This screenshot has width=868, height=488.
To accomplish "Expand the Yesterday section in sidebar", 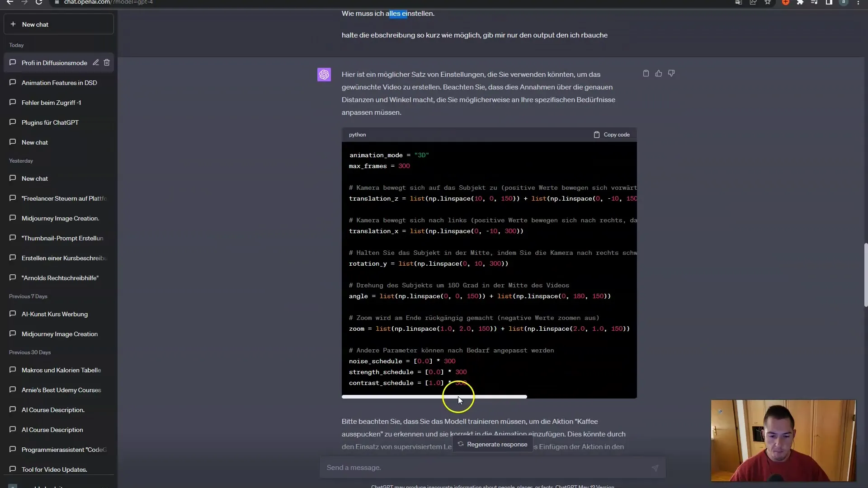I will click(x=21, y=161).
